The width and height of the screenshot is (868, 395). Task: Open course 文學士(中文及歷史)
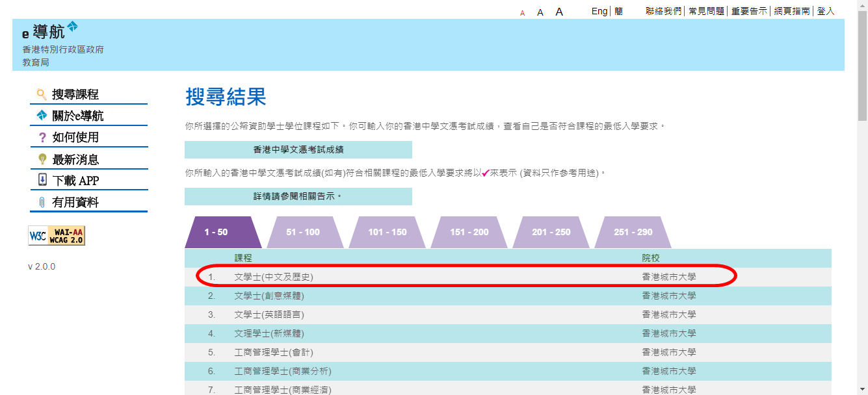[x=274, y=277]
